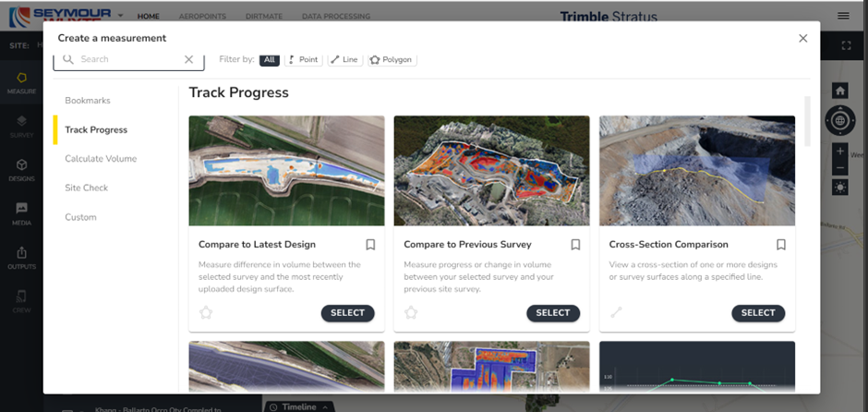Click the map compass control

click(839, 120)
